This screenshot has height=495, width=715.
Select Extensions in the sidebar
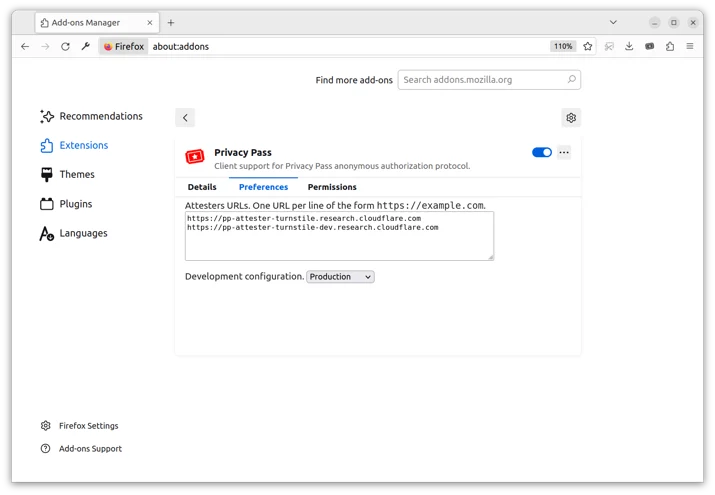click(x=74, y=145)
